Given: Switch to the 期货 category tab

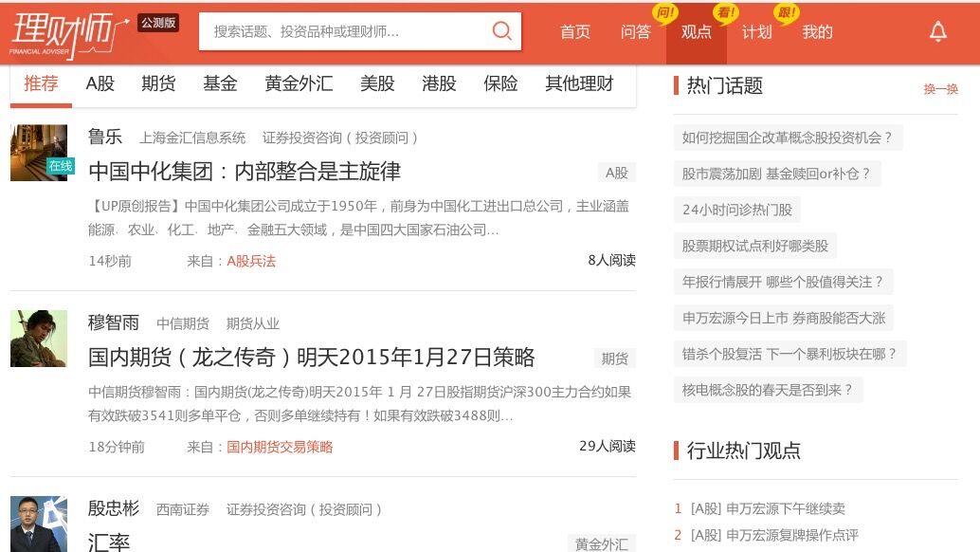Looking at the screenshot, I should coord(158,83).
